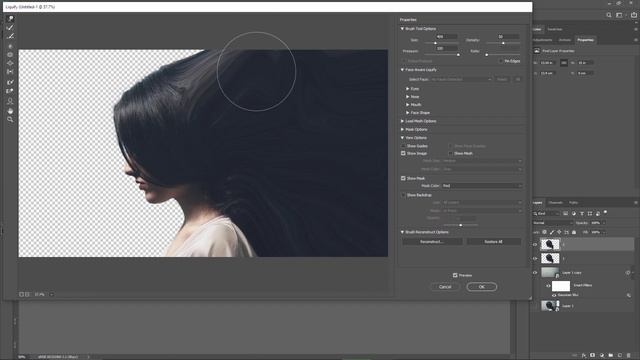Collapse Brush Tool Options section

[x=402, y=29]
